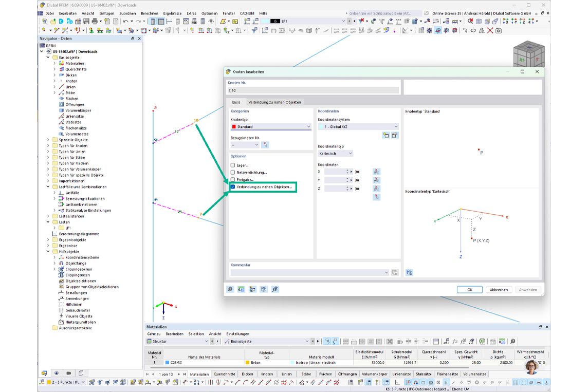Click the Navigator Data tab icon at bottom
The width and height of the screenshot is (588, 392).
coord(44,374)
